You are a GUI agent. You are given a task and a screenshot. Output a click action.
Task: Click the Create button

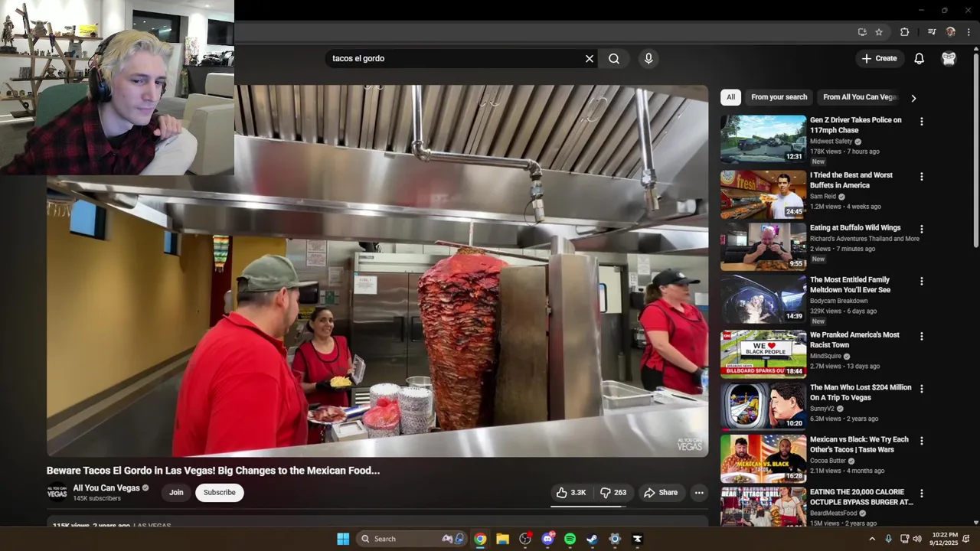tap(879, 59)
